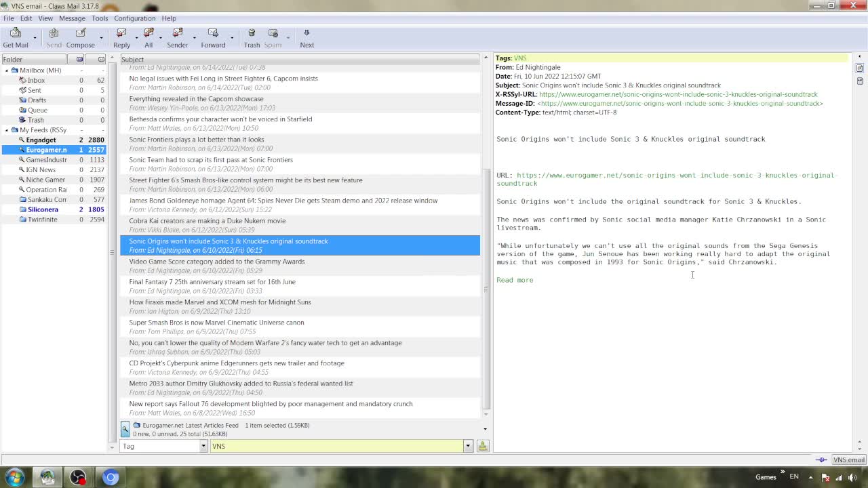Open the View menu
Viewport: 868px width, 488px height.
(x=45, y=18)
